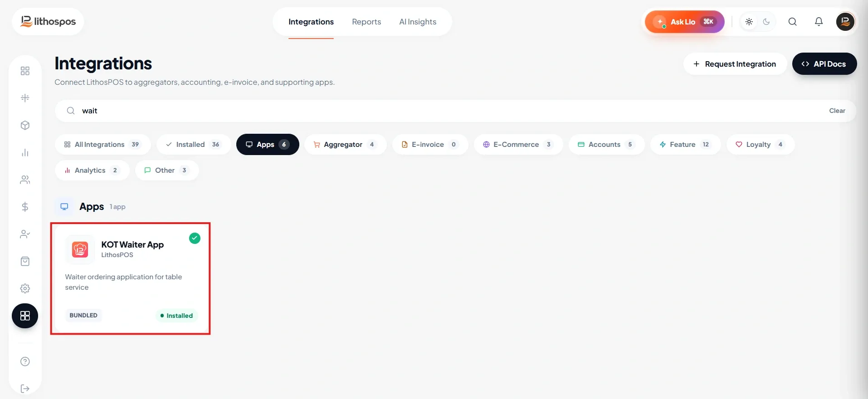Switch to the Reports tab
Image resolution: width=868 pixels, height=399 pixels.
click(366, 22)
